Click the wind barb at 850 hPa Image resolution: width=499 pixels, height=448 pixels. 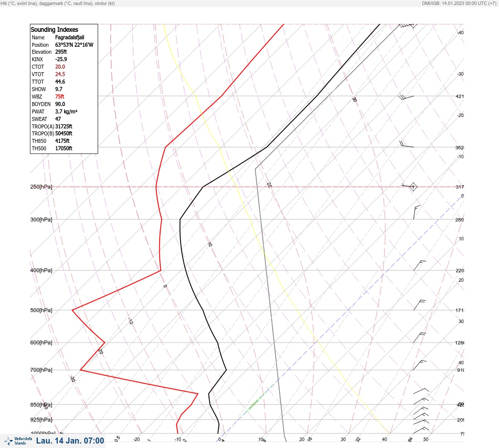(421, 401)
